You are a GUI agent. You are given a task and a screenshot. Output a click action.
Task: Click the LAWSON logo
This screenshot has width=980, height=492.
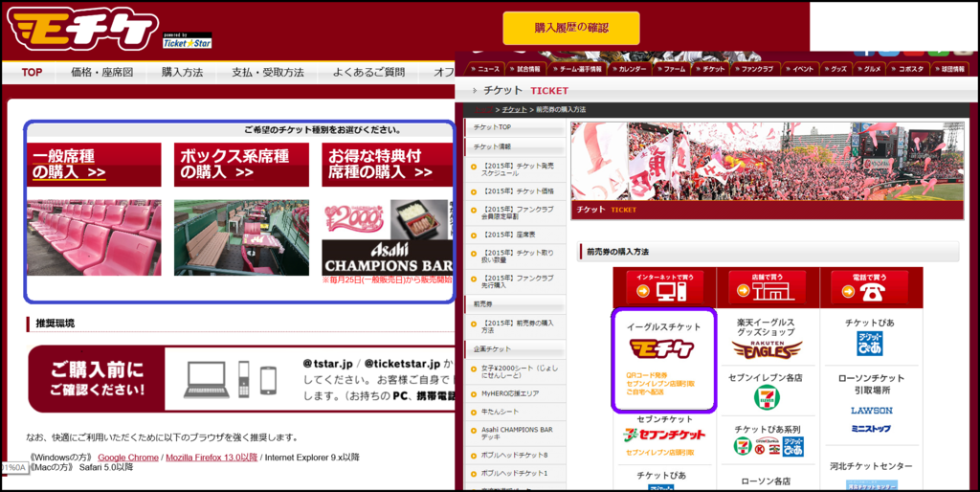tap(871, 411)
